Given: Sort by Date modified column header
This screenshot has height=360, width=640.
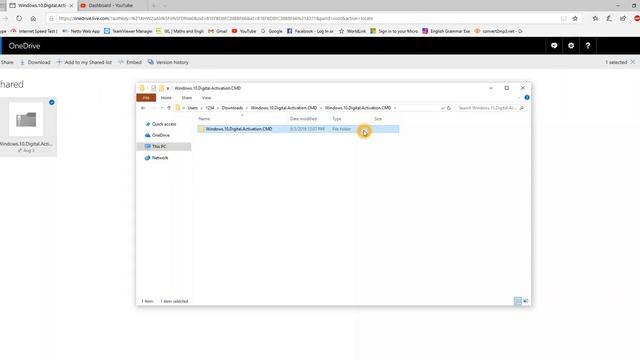Looking at the screenshot, I should [303, 119].
